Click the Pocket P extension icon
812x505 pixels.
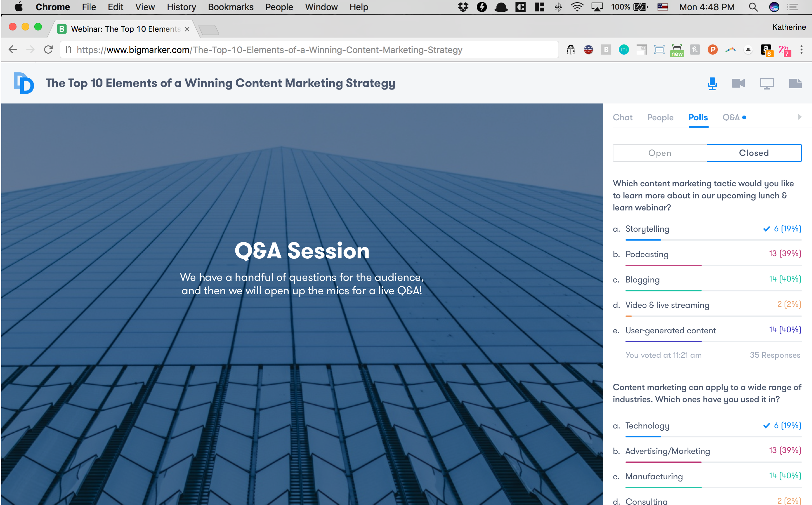712,50
